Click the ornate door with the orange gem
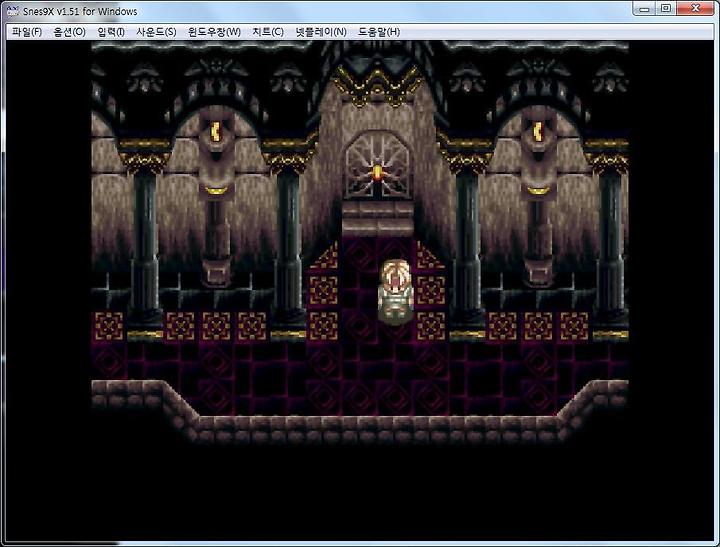Screen dimensions: 720x547 pos(377,166)
